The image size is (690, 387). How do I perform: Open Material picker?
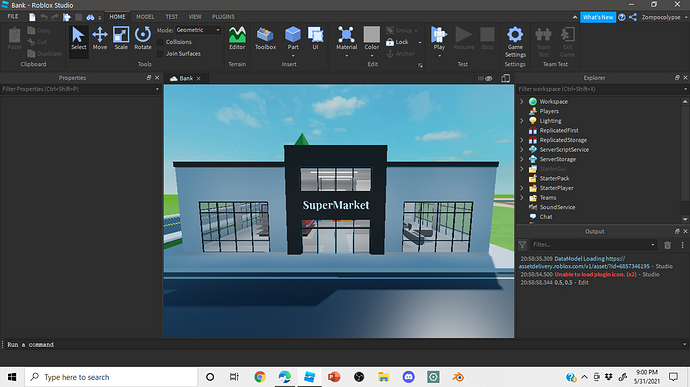pyautogui.click(x=346, y=39)
